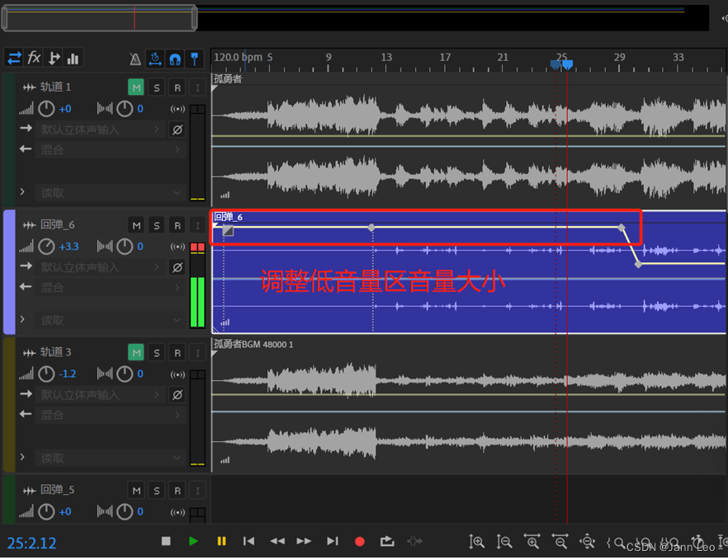The width and height of the screenshot is (728, 560).
Task: Zoom out amplitude icon
Action: (x=504, y=541)
